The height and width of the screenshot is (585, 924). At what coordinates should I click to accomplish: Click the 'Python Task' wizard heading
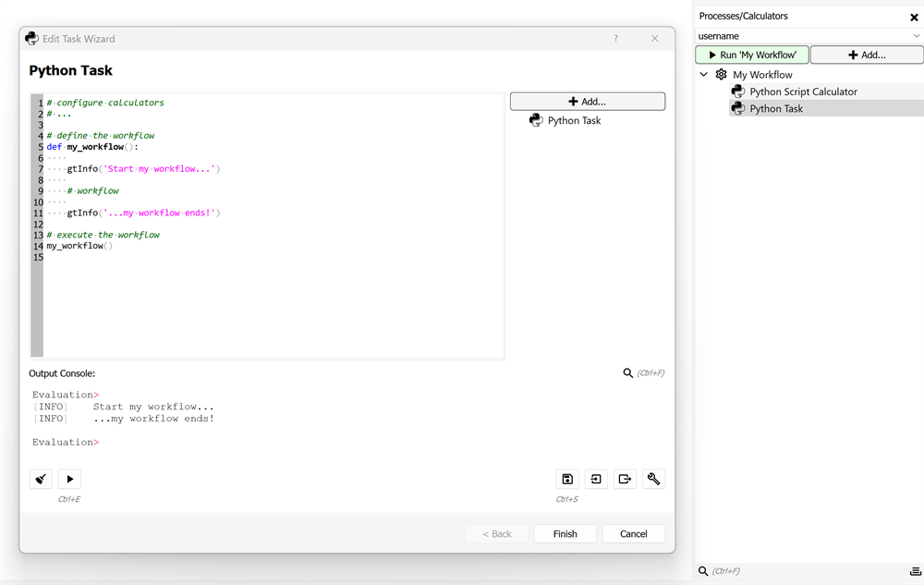[71, 70]
